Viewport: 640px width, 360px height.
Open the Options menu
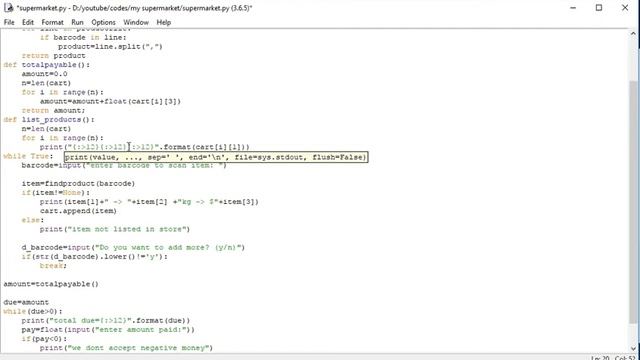pyautogui.click(x=103, y=22)
